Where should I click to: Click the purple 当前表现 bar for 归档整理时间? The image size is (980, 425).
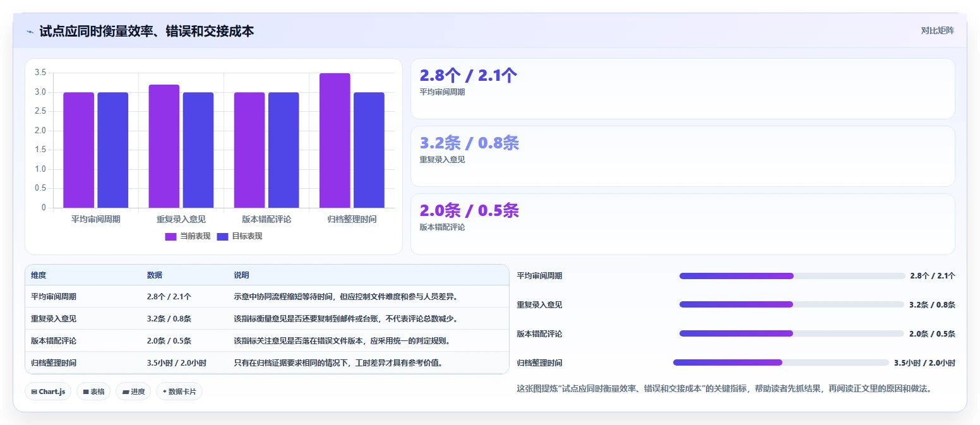335,141
